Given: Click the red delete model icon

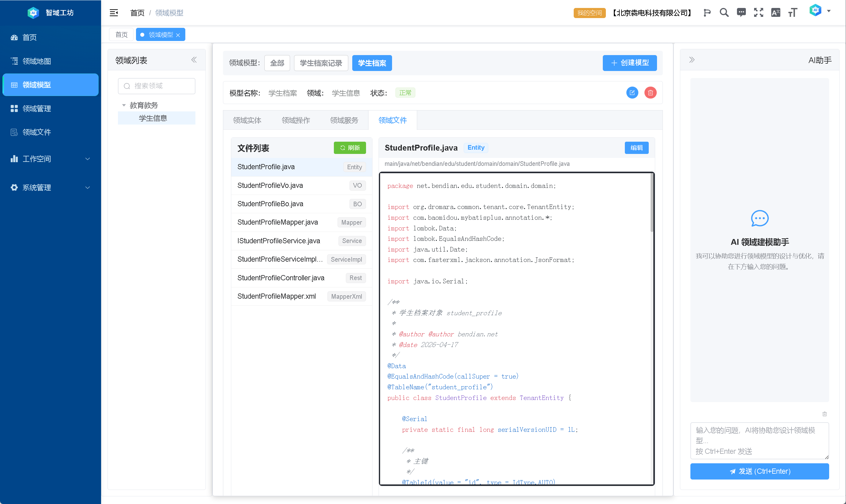Looking at the screenshot, I should click(x=650, y=93).
